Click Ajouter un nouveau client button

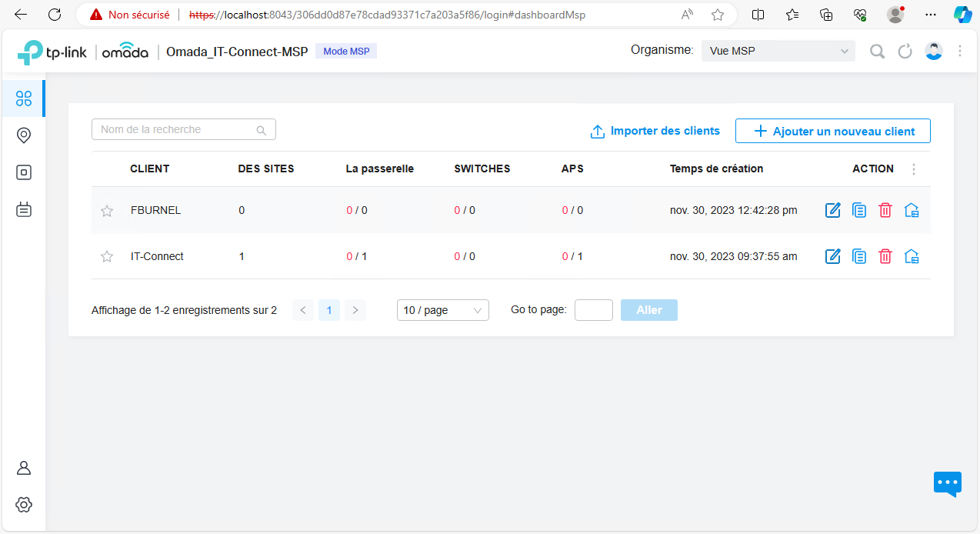833,131
